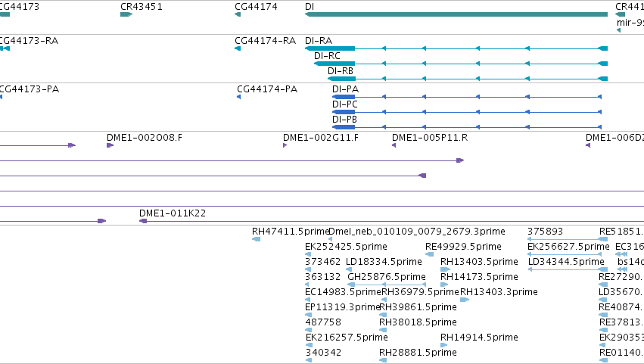Click the DME1-002O08.F feature label

click(x=145, y=138)
